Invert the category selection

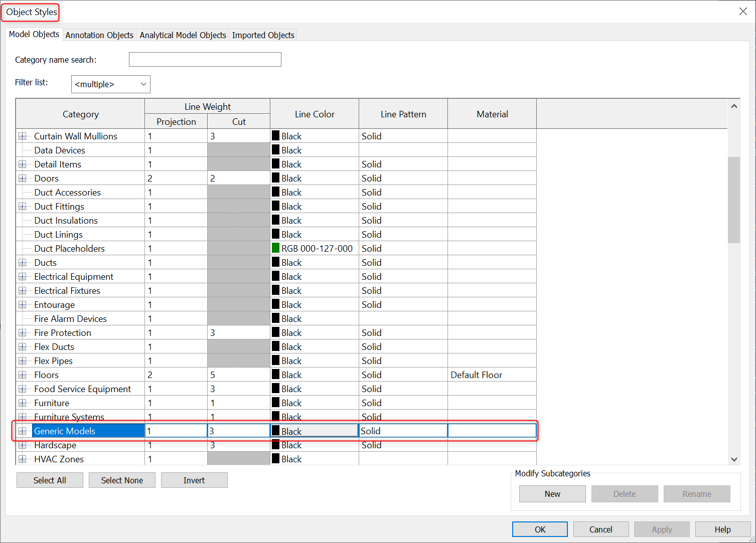coord(194,480)
